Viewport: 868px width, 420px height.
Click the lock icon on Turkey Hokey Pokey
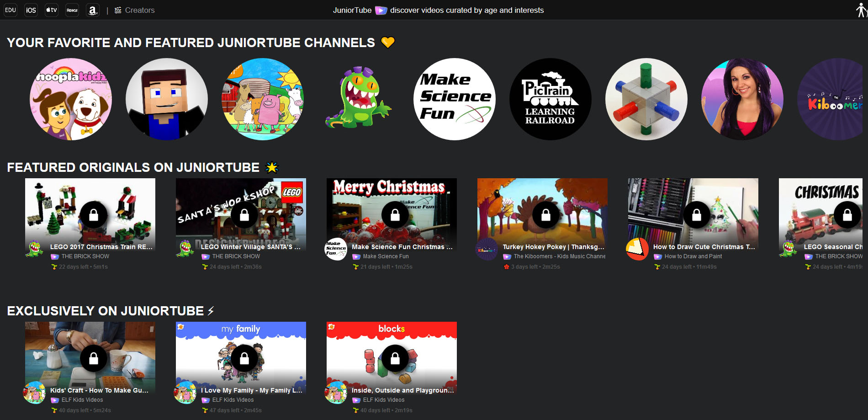tap(546, 215)
